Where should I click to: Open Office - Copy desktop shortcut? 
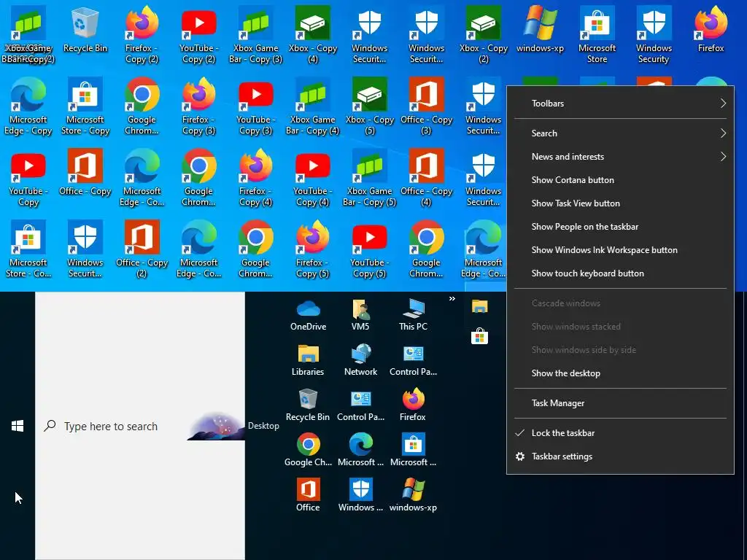coord(85,172)
